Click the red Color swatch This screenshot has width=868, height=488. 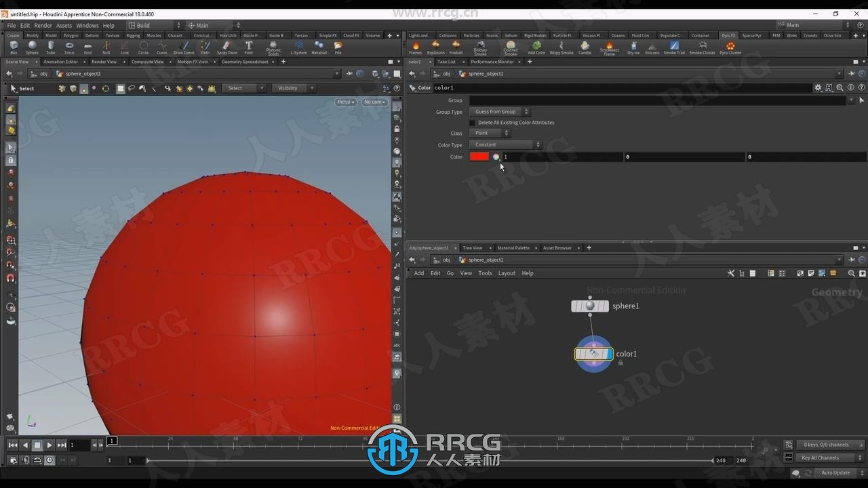[479, 157]
